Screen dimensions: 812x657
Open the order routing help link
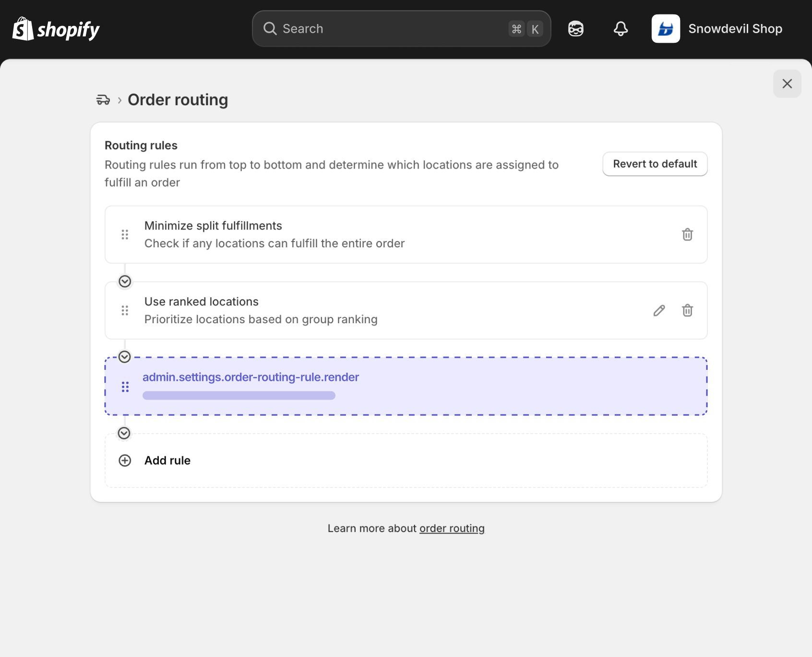452,528
